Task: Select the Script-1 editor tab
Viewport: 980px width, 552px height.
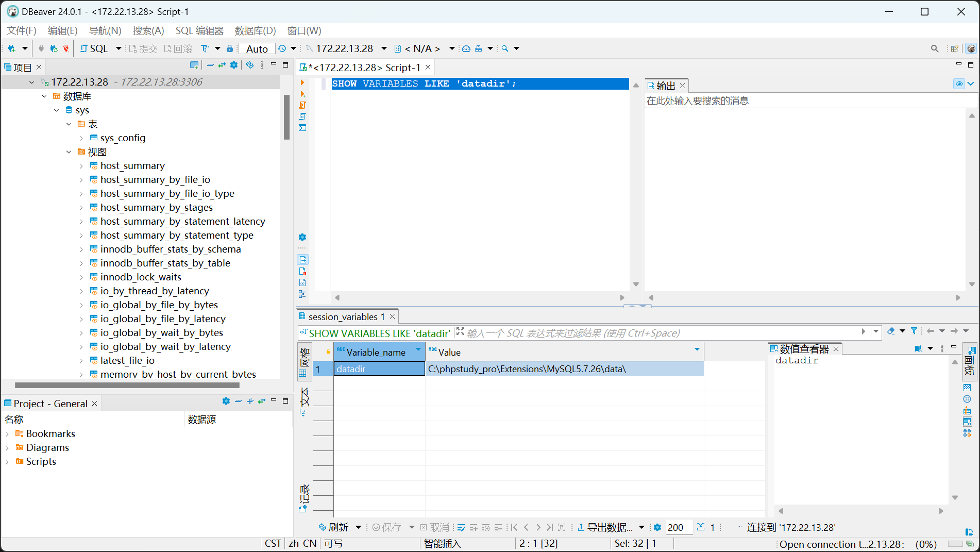Action: pos(364,67)
